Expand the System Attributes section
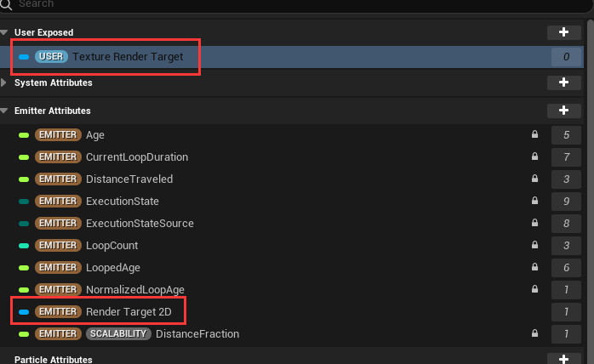Screen dimensions: 594x364 coord(3,82)
